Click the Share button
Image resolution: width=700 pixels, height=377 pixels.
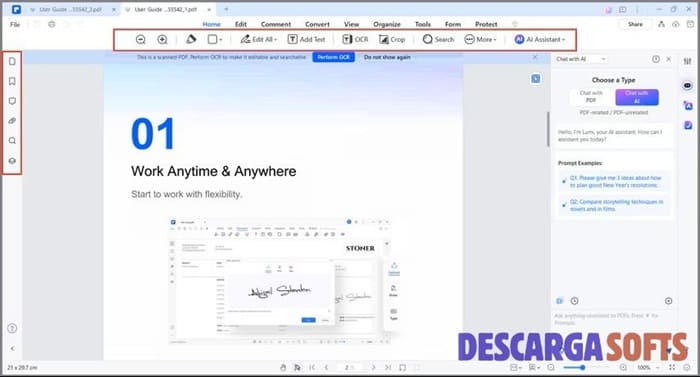coord(635,24)
